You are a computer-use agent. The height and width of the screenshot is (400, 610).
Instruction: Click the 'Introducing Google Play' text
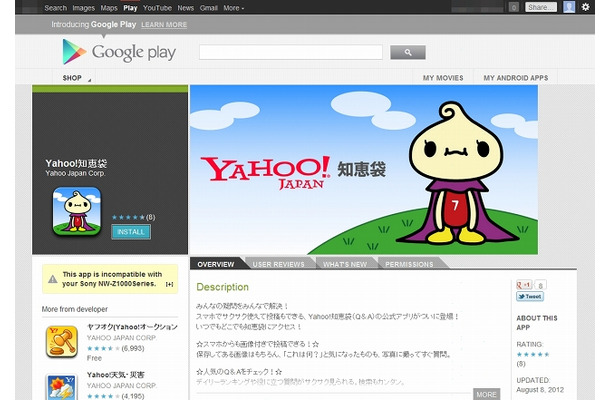pos(94,25)
